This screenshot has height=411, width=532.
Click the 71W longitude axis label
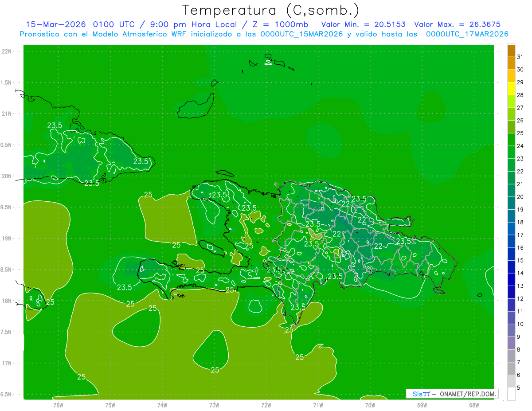318,405
